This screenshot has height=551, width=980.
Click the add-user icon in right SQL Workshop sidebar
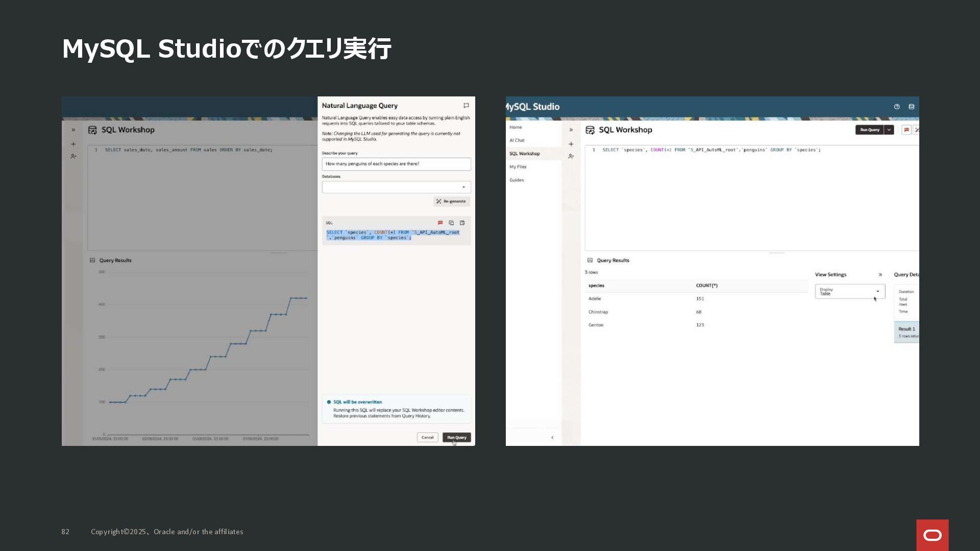tap(571, 157)
